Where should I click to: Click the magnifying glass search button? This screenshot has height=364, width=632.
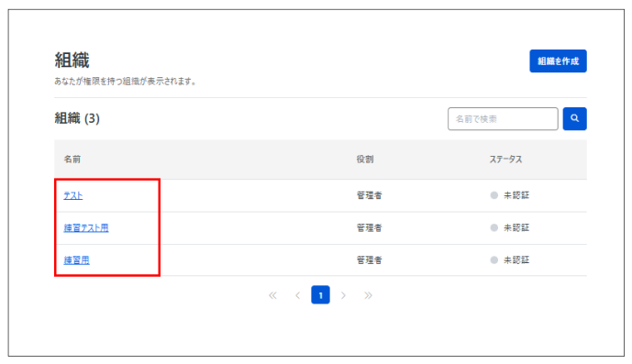574,118
